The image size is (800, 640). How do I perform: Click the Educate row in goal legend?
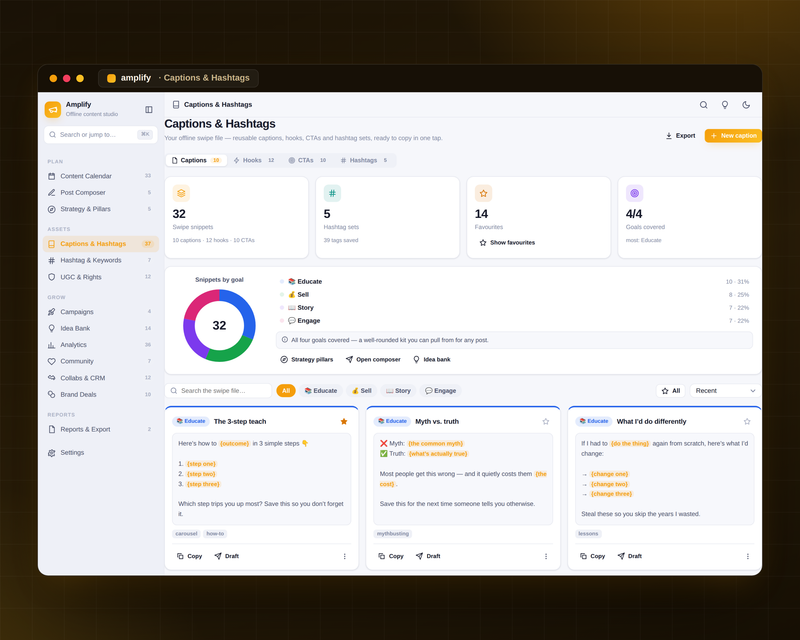pos(515,282)
